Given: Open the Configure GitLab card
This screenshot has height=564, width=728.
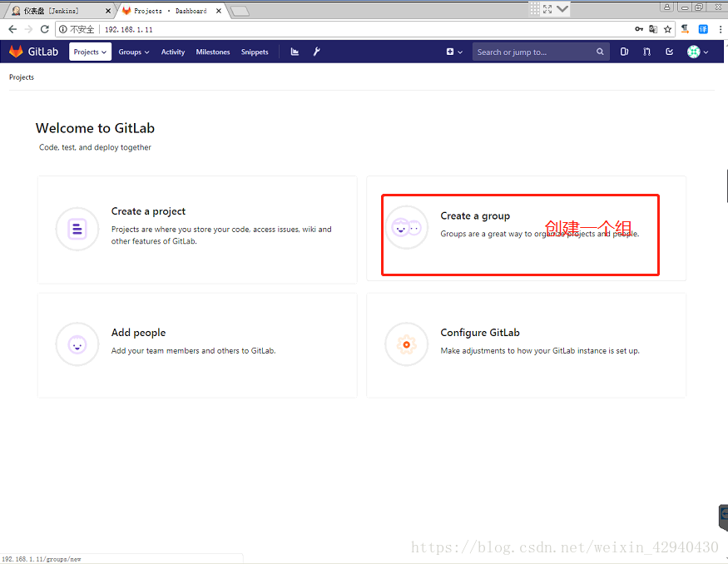Looking at the screenshot, I should pyautogui.click(x=526, y=345).
